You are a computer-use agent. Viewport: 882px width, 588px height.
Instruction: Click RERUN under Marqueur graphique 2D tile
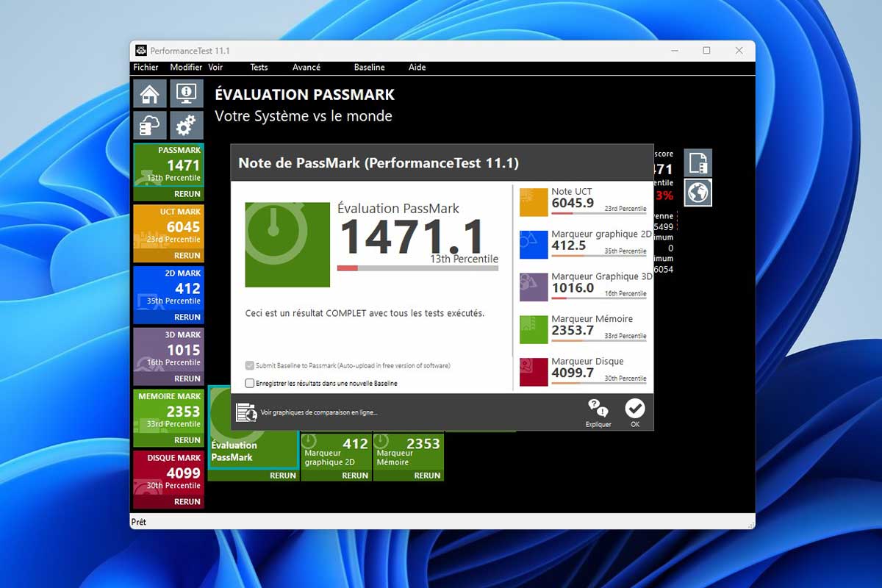pos(355,476)
